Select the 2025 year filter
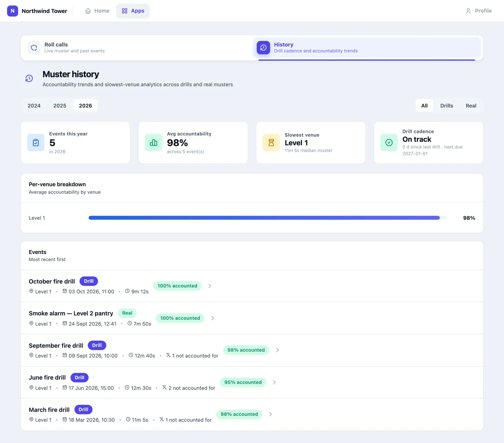The image size is (504, 443). pos(60,106)
